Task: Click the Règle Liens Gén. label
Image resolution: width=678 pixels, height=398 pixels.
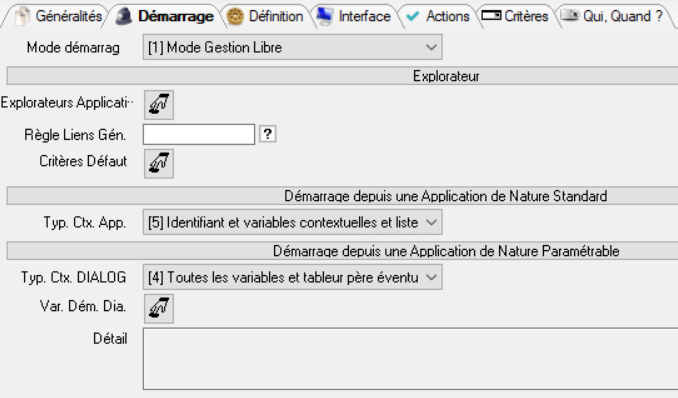Action: (75, 135)
